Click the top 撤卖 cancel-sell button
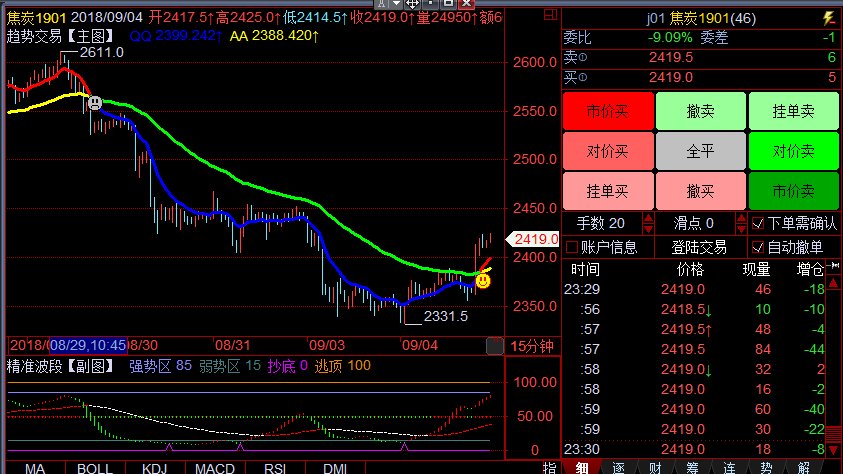The image size is (843, 474). point(701,111)
